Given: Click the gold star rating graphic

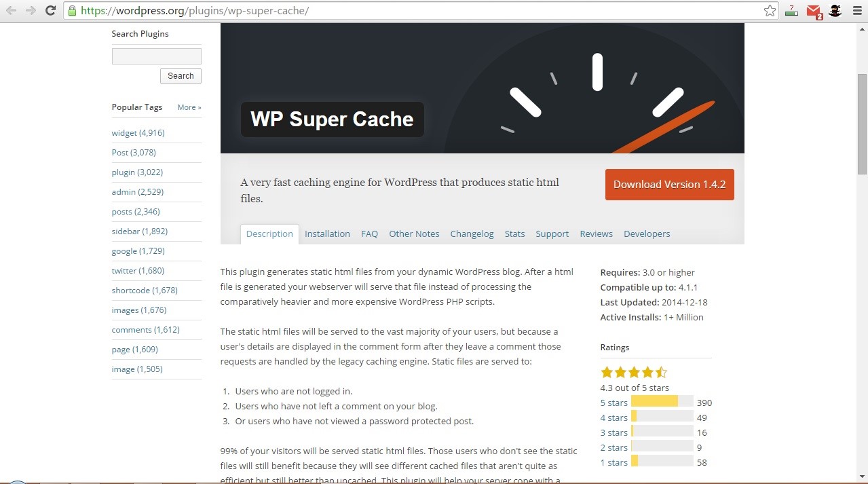Looking at the screenshot, I should [x=634, y=372].
